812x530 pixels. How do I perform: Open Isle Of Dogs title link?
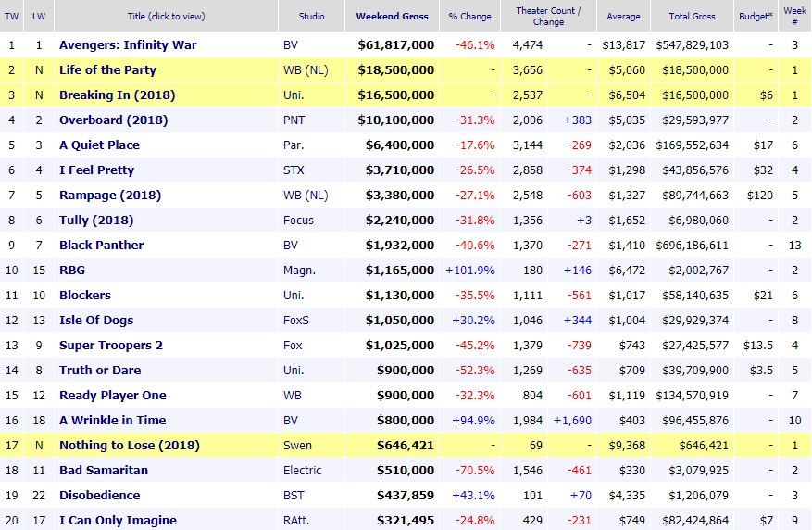click(x=96, y=321)
